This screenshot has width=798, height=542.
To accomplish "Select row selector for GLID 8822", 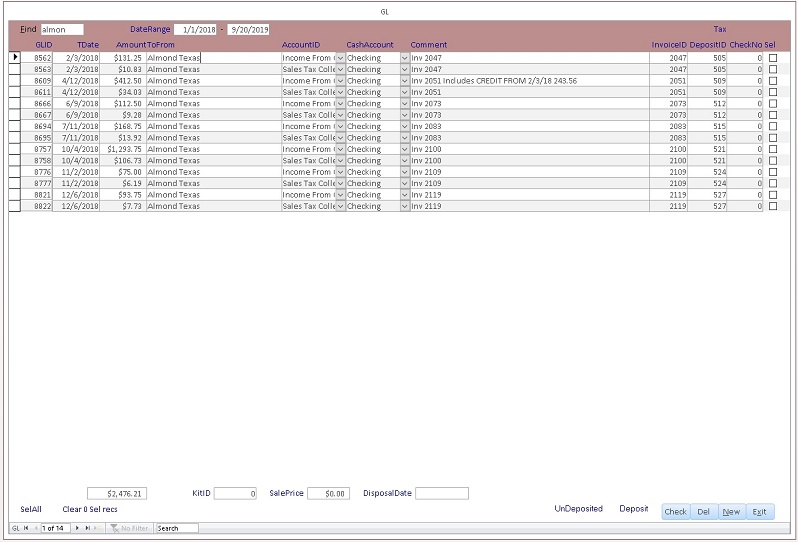I will click(15, 207).
